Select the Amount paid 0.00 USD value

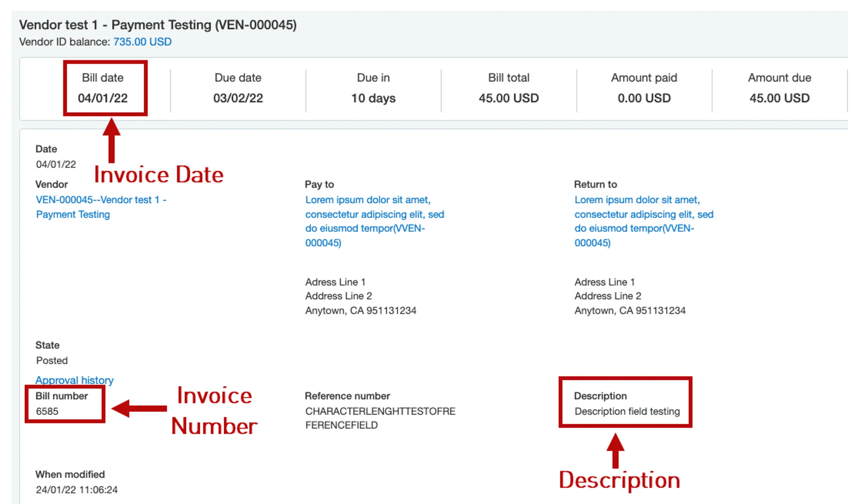click(644, 98)
